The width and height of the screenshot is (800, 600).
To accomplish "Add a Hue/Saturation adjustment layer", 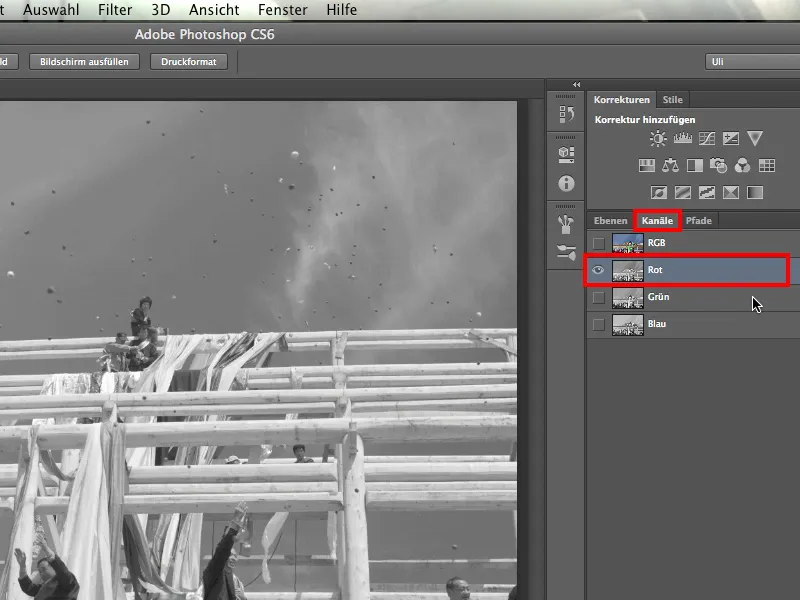I will click(x=646, y=165).
